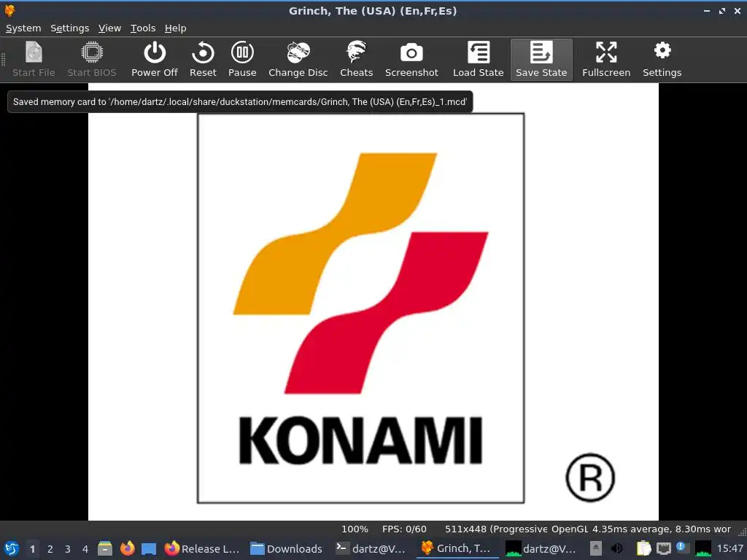
Task: Click the toolbar drag handle grip
Action: tap(4, 60)
